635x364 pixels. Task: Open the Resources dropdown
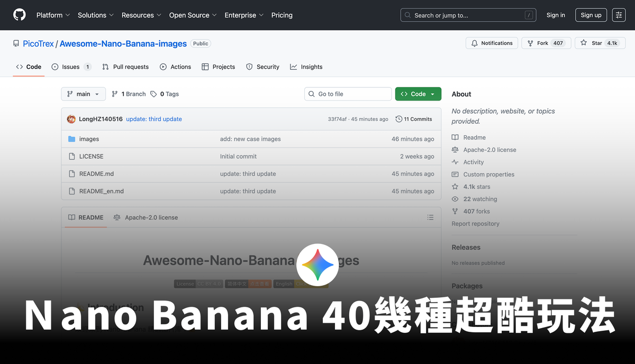point(141,15)
